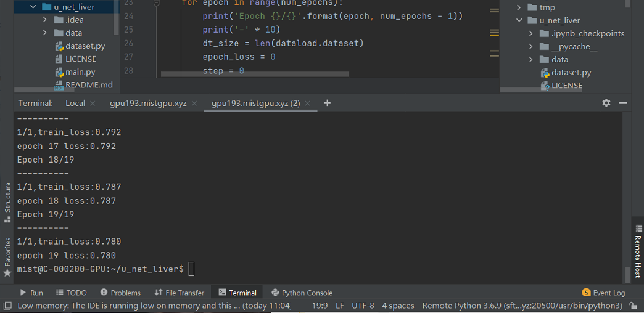Open LICENSE file in project tree
644x313 pixels.
[x=81, y=59]
